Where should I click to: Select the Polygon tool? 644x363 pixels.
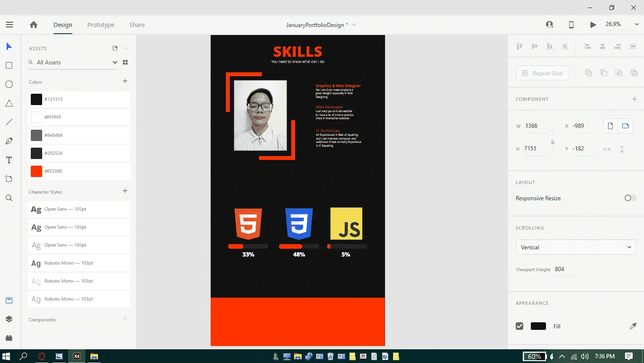pos(9,103)
